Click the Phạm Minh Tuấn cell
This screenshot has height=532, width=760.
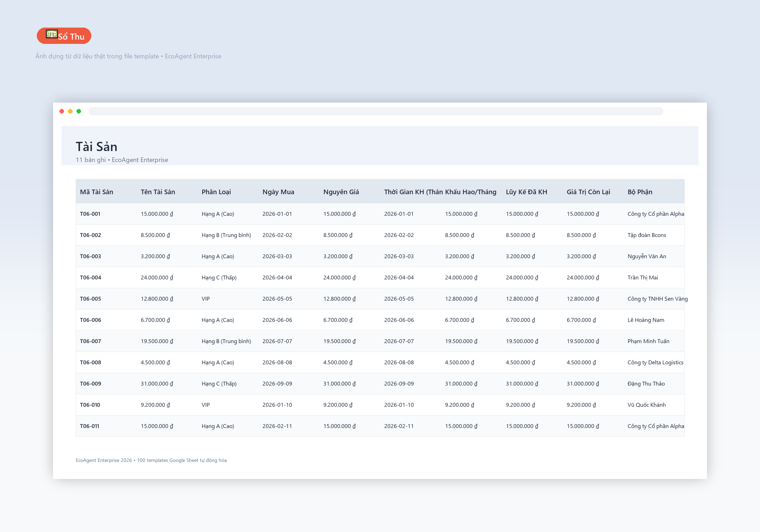[649, 341]
